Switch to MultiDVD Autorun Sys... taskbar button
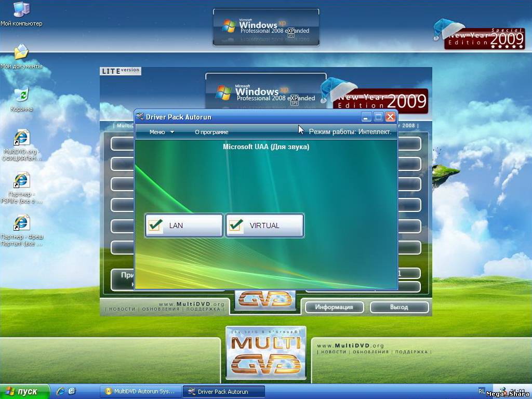 coord(141,391)
